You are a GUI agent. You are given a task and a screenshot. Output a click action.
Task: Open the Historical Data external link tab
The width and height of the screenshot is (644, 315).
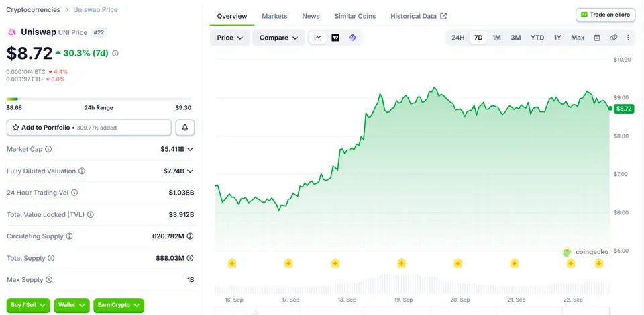[419, 16]
